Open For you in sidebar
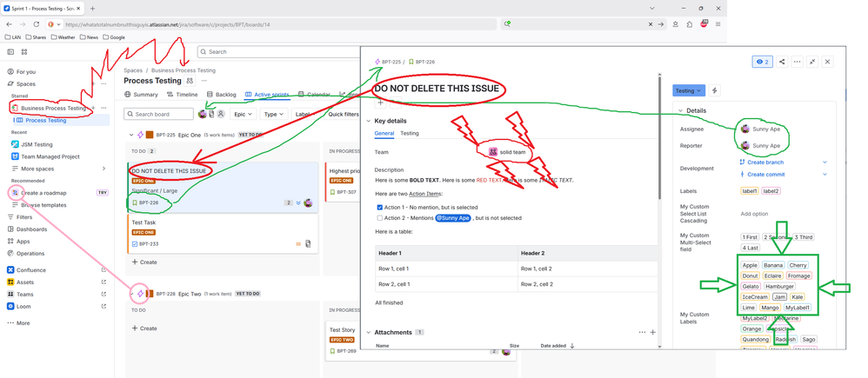 click(x=26, y=72)
